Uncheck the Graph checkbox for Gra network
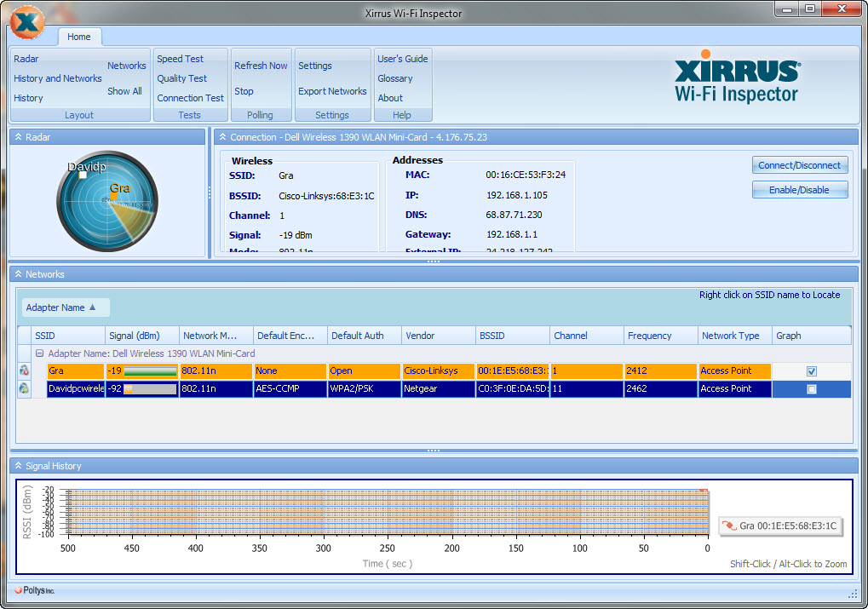 tap(810, 370)
